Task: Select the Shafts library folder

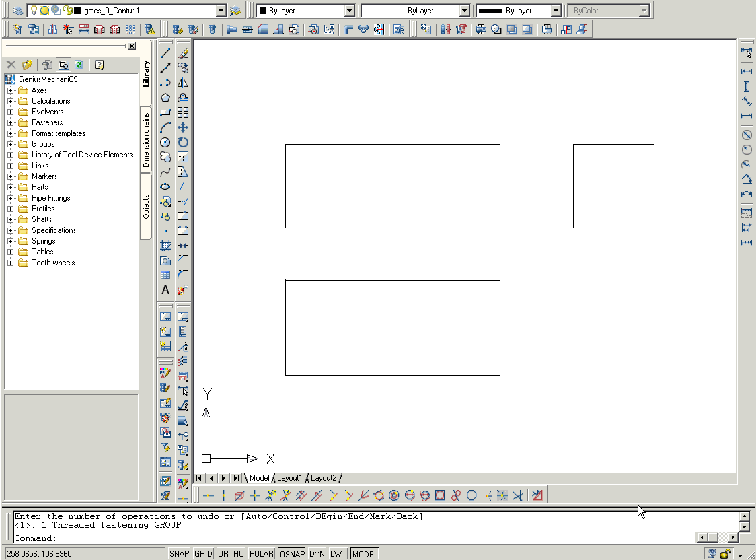Action: (42, 219)
